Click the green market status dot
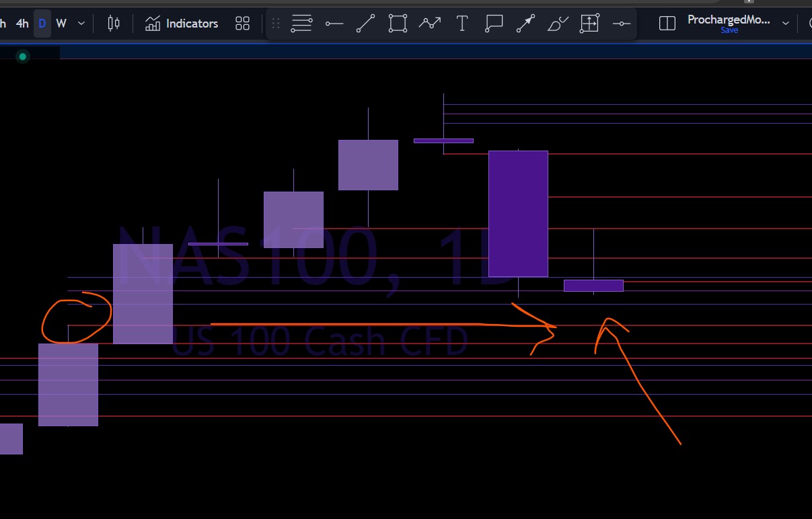This screenshot has width=812, height=519. coord(23,56)
